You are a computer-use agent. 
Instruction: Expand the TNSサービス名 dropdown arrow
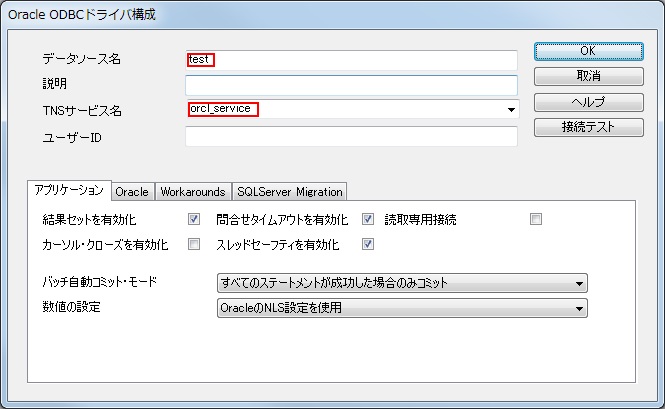click(x=511, y=110)
